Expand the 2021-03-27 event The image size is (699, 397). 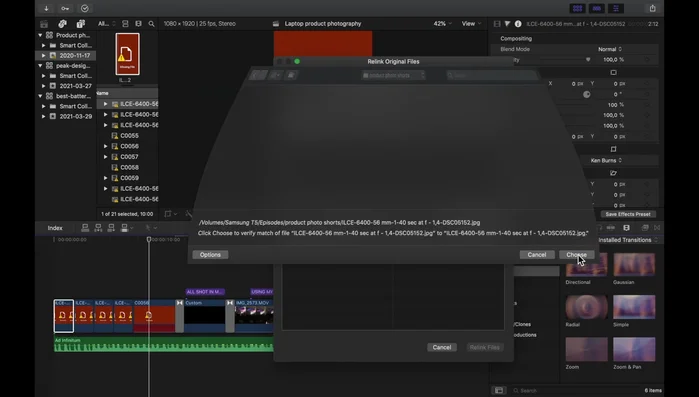click(x=43, y=86)
